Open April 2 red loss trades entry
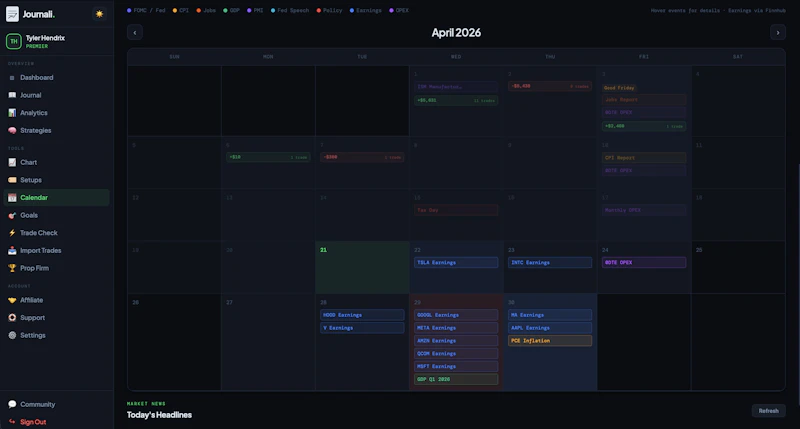 (549, 86)
